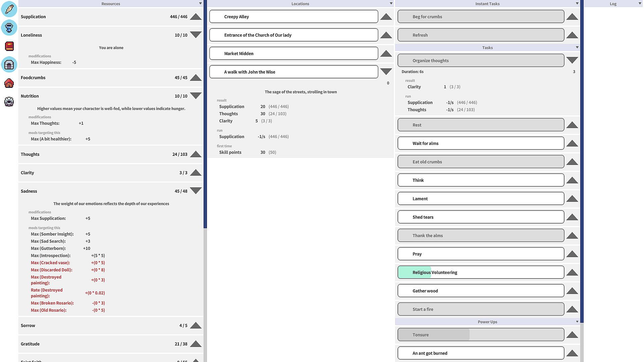
Task: Start the Wait for alms task
Action: tap(480, 143)
